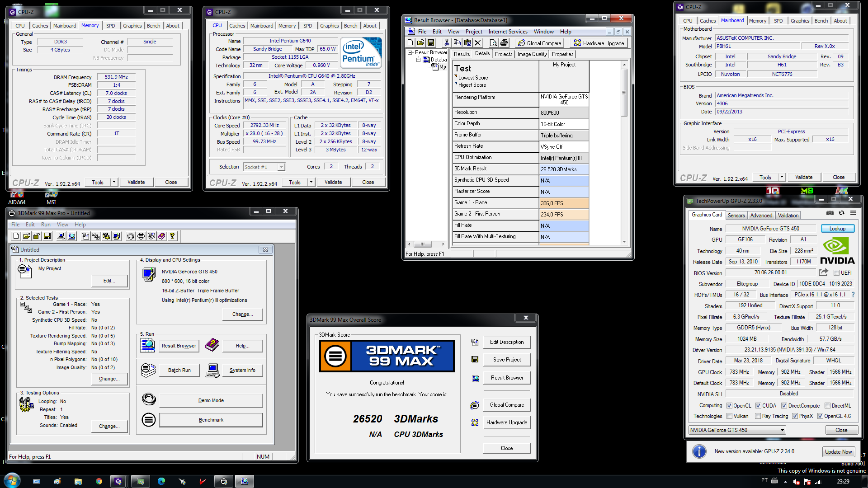Image resolution: width=868 pixels, height=488 pixels.
Task: Click the delete X icon in Result Browser toolbar
Action: tap(478, 43)
